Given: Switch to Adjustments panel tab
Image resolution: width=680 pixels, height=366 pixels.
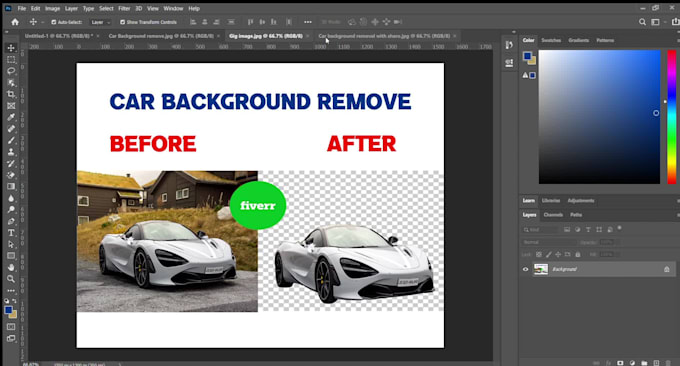Looking at the screenshot, I should [581, 200].
